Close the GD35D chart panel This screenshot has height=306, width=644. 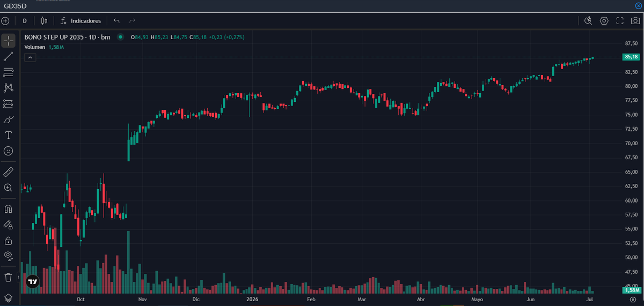tap(639, 5)
